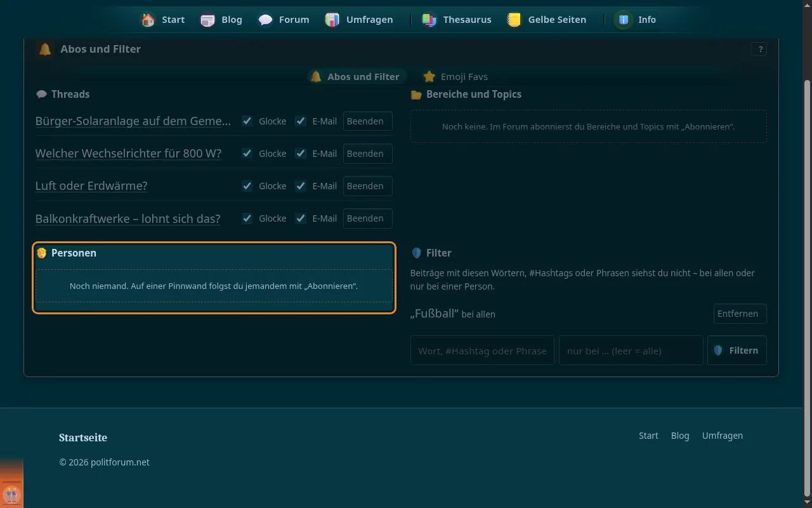Click the Info icon in the top navigation

[x=624, y=20]
